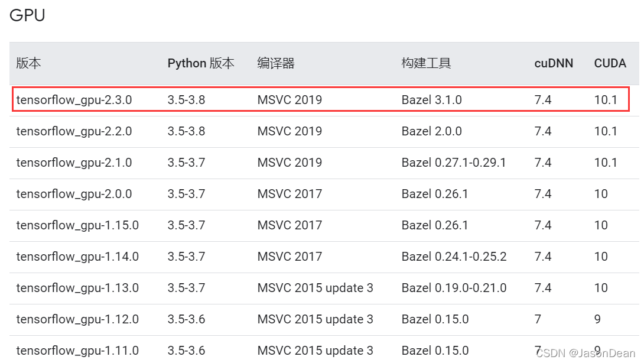Click Python 3.5-3.6 in tensorflow_gpu-1.12.0 row
This screenshot has width=644, height=363.
pyautogui.click(x=187, y=319)
